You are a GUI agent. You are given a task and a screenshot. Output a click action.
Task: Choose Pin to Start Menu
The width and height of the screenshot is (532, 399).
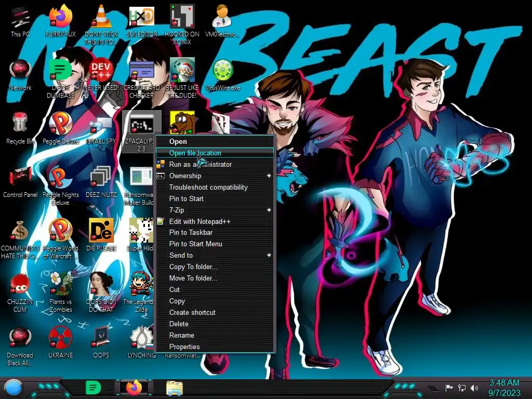coord(215,244)
